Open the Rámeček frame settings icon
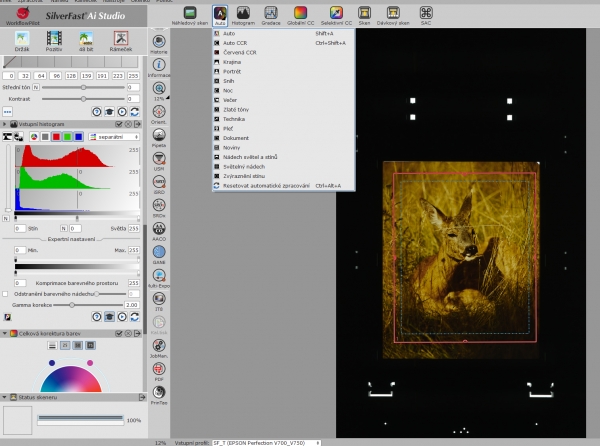The height and width of the screenshot is (446, 600). pyautogui.click(x=121, y=41)
